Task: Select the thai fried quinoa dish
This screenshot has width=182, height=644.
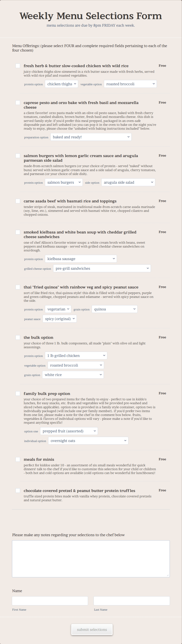Action: [18, 287]
